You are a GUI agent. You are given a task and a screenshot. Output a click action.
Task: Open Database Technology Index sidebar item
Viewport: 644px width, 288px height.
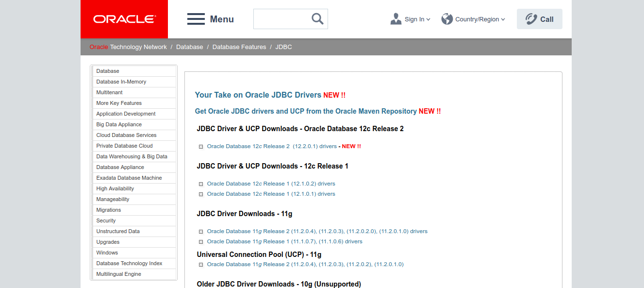[x=134, y=263]
